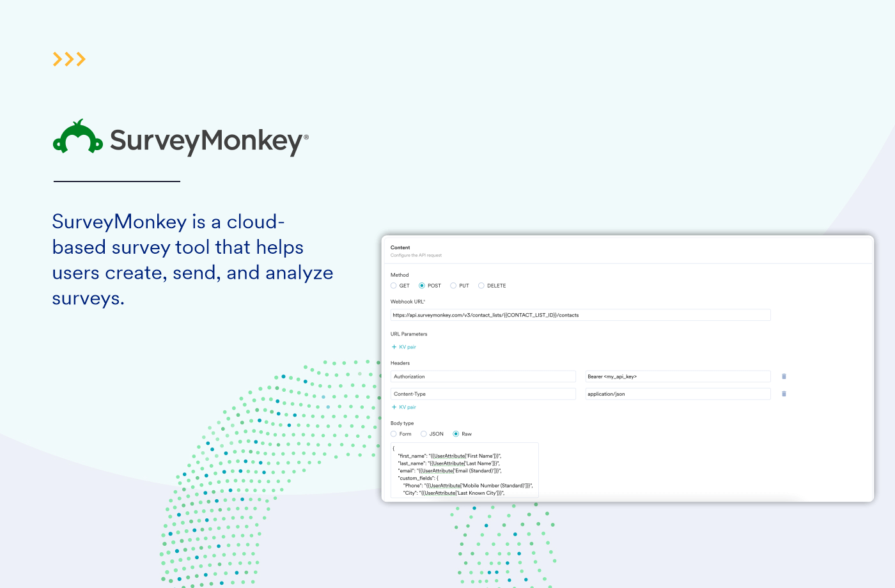
Task: Click the "email" line in body
Action: point(449,470)
